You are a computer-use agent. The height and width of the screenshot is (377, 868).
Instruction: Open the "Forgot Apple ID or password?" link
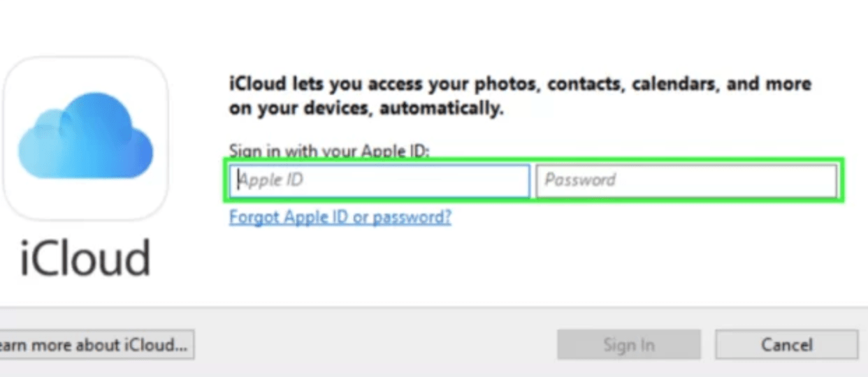click(340, 217)
